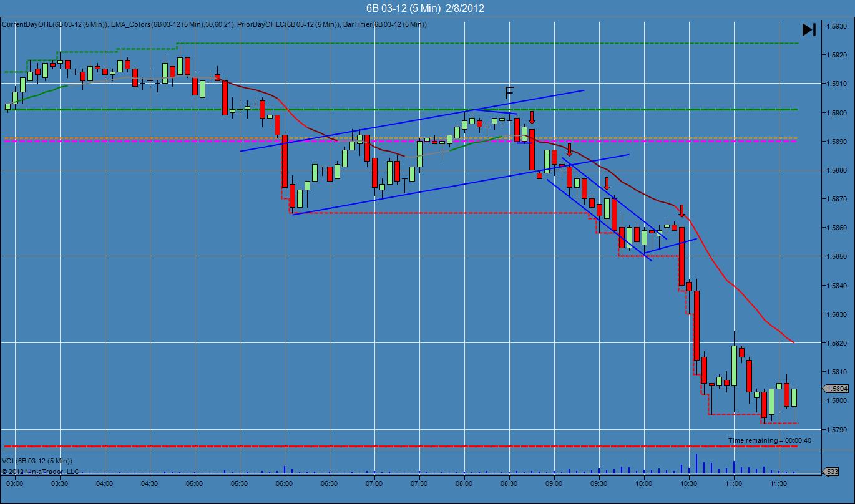Click the 1.5920 price axis label
This screenshot has width=855, height=504.
coord(837,55)
